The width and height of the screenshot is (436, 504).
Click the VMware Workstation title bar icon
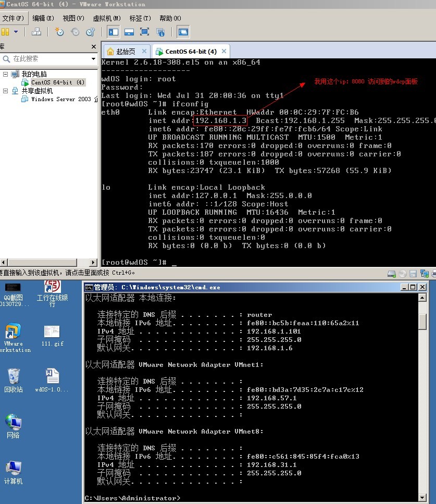[2, 4]
